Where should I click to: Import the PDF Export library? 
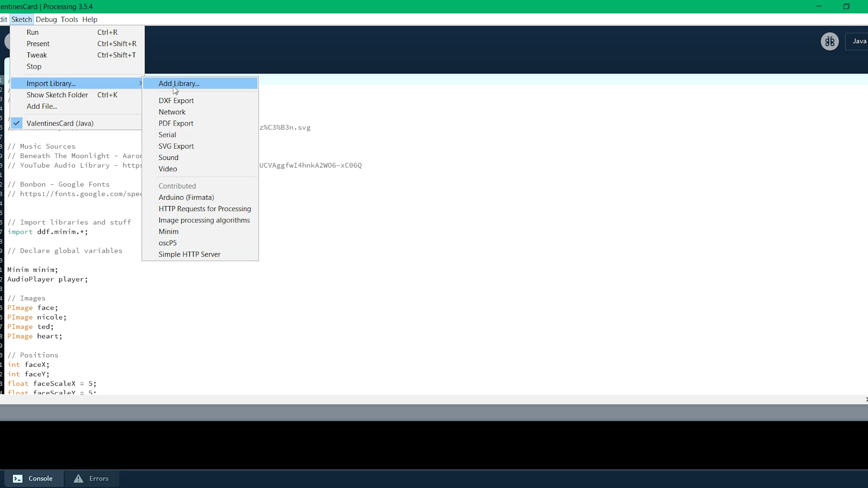coord(176,123)
